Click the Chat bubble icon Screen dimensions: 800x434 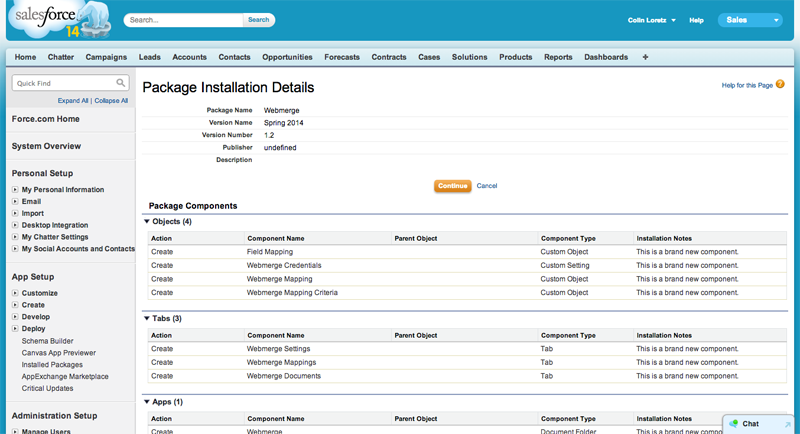[734, 423]
